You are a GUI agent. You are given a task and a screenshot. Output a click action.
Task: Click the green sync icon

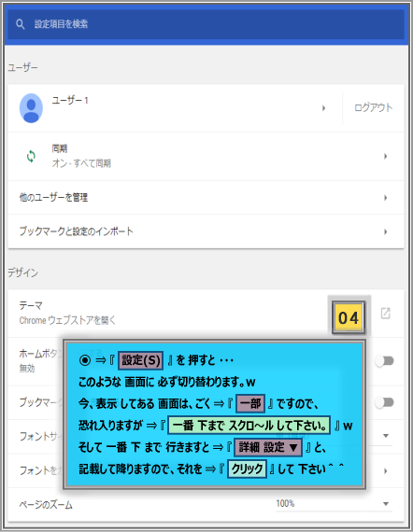coord(31,157)
